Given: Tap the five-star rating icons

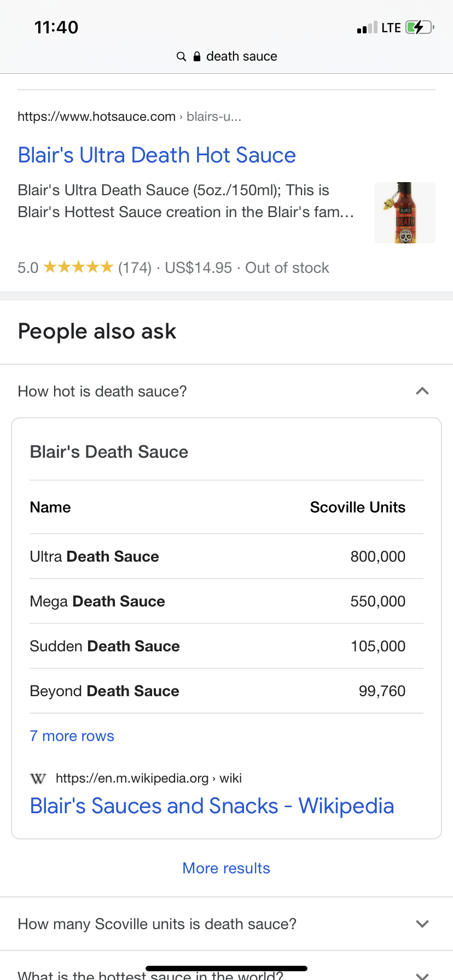Looking at the screenshot, I should pyautogui.click(x=78, y=267).
